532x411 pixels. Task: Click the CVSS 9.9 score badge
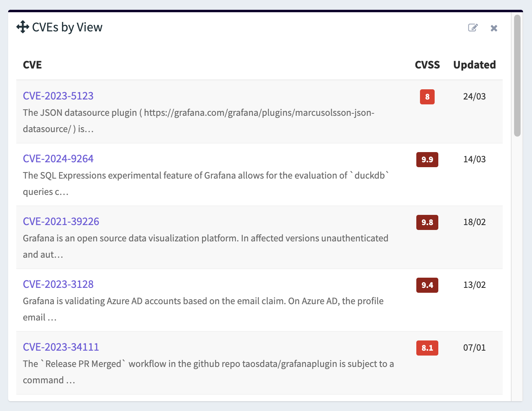tap(427, 159)
